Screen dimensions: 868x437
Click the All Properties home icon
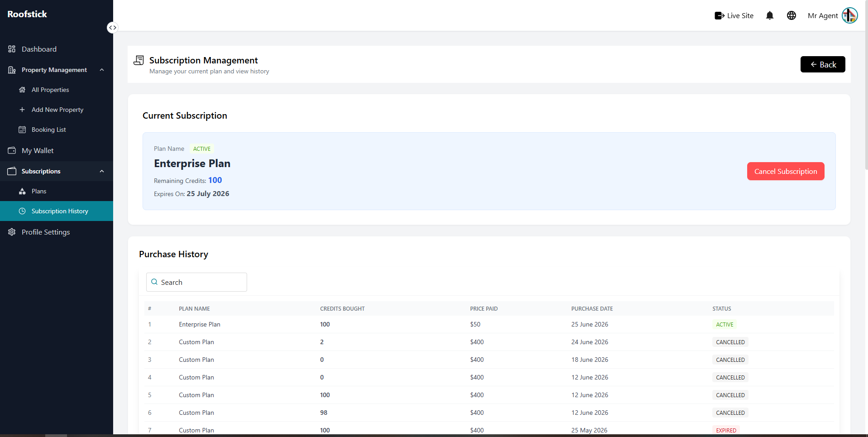(x=22, y=90)
